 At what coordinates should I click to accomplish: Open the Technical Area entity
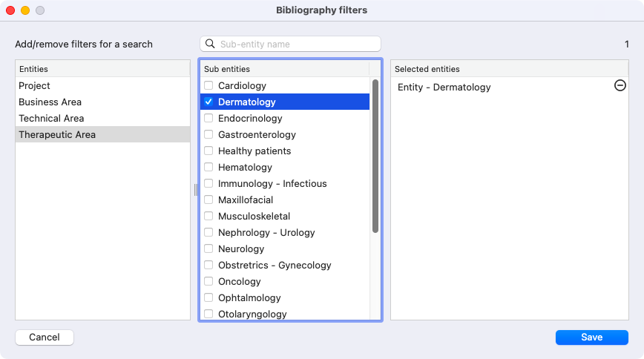click(102, 118)
